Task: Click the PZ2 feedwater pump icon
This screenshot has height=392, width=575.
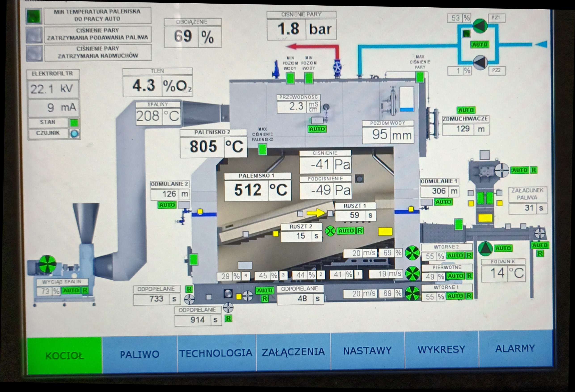Action: click(480, 63)
